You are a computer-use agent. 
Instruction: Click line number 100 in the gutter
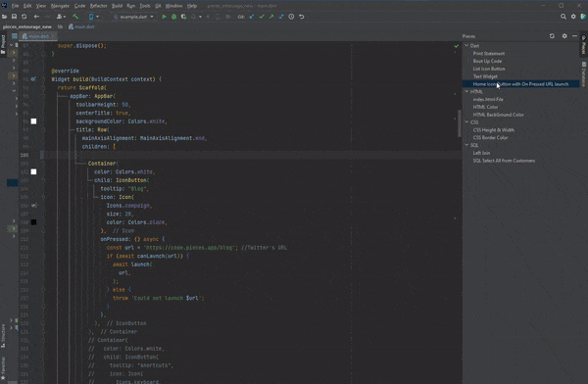click(x=24, y=155)
